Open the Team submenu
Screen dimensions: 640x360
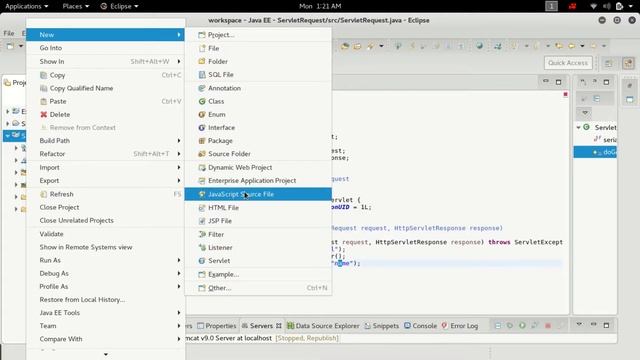tap(105, 326)
